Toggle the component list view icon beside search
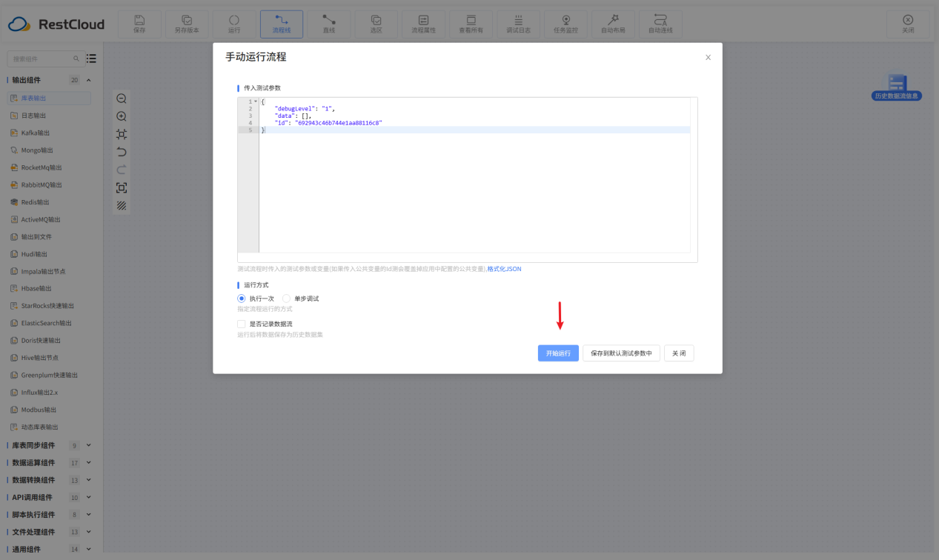Viewport: 939px width, 560px height. click(91, 59)
